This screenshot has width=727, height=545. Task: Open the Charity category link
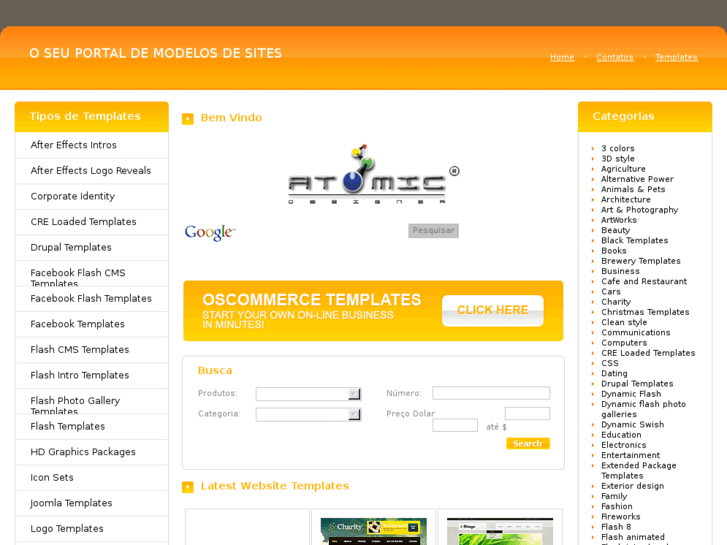pos(616,302)
